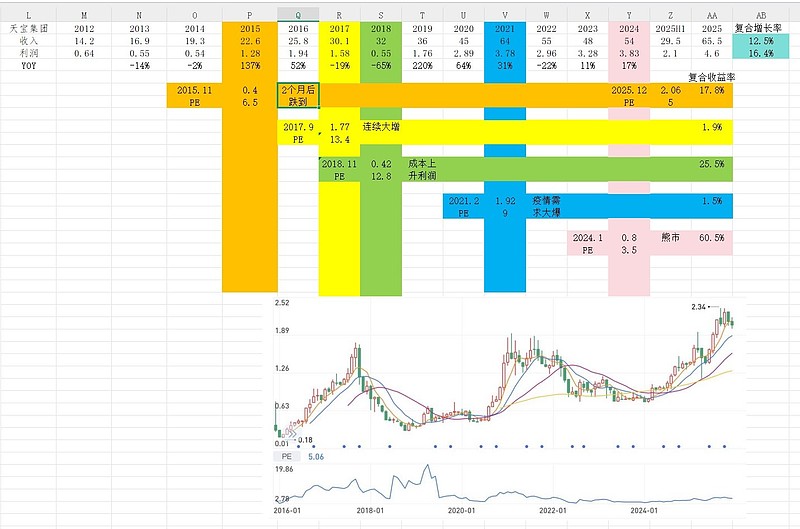The width and height of the screenshot is (800, 529).
Task: Select column Q header
Action: (298, 15)
